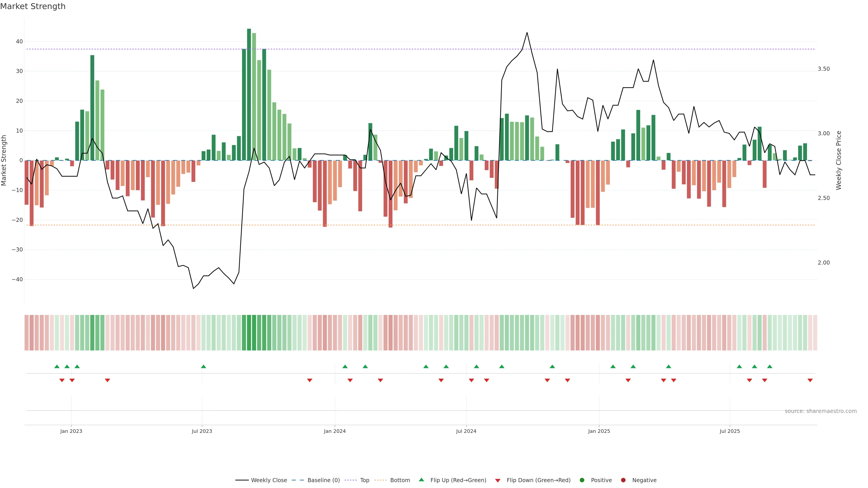Click the last Flip Down marker on the far right
Viewport: 868px width, 488px height.
pos(810,380)
